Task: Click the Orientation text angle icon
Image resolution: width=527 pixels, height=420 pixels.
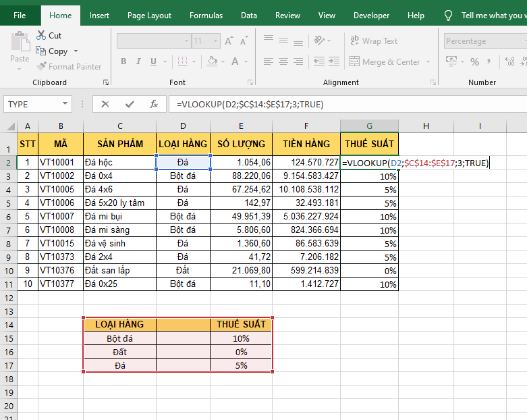Action: point(319,41)
